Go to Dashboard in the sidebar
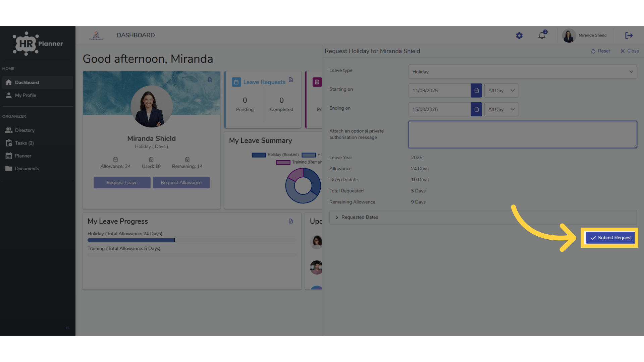Viewport: 644px width, 362px height. (x=38, y=82)
